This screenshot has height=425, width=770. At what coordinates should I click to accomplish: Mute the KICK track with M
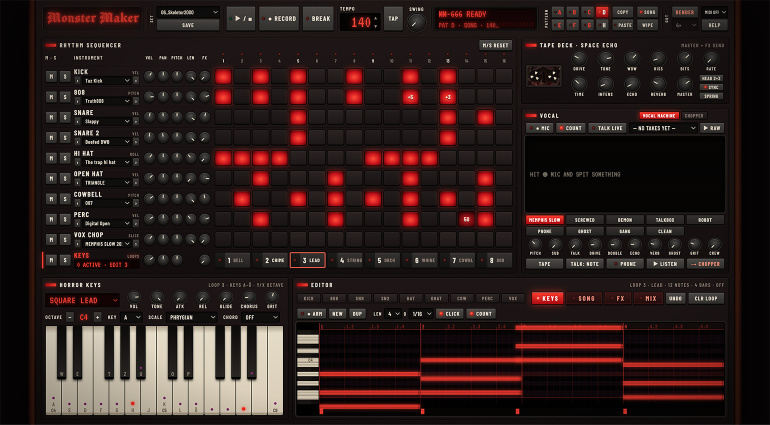tap(51, 76)
